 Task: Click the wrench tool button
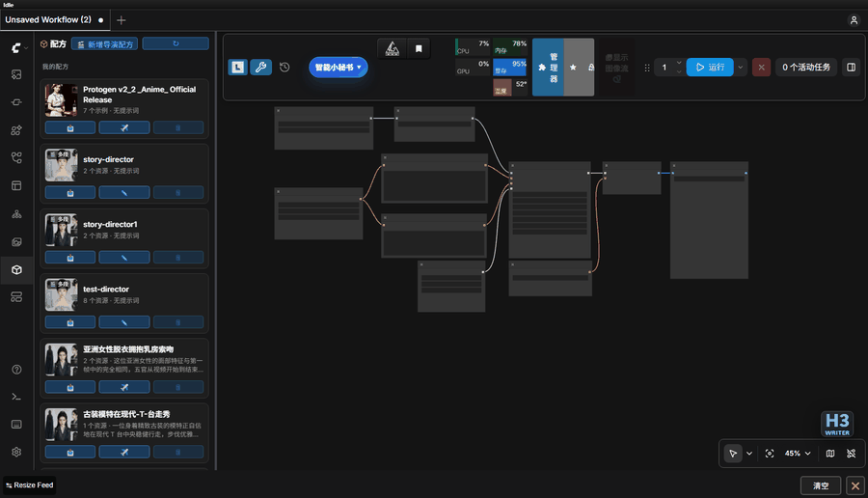pos(260,67)
